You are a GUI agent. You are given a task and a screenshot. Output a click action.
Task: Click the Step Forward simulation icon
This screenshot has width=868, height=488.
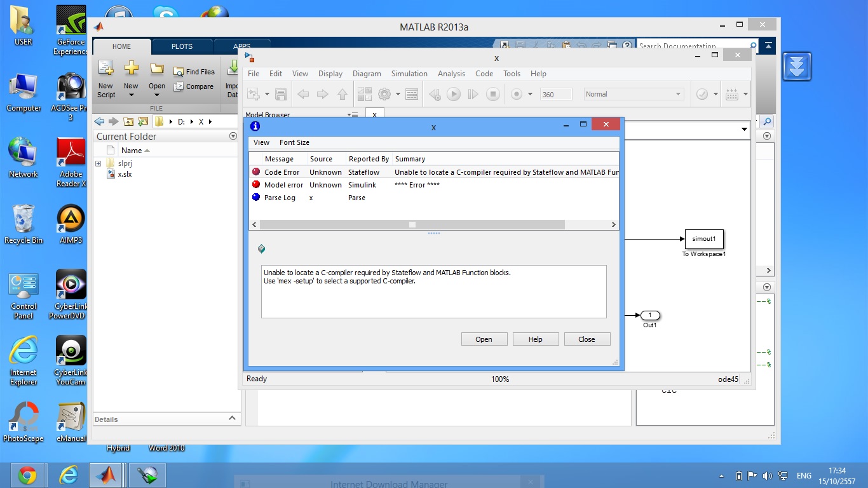pyautogui.click(x=473, y=94)
